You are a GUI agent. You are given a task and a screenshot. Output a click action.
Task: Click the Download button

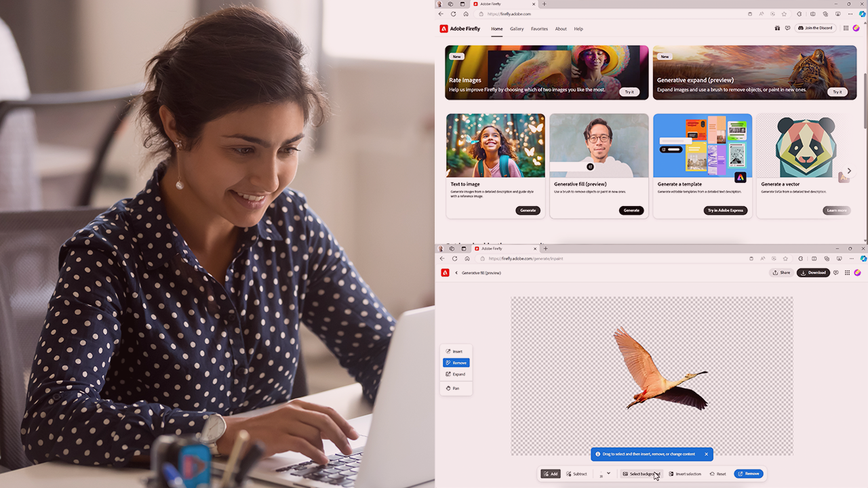tap(813, 272)
